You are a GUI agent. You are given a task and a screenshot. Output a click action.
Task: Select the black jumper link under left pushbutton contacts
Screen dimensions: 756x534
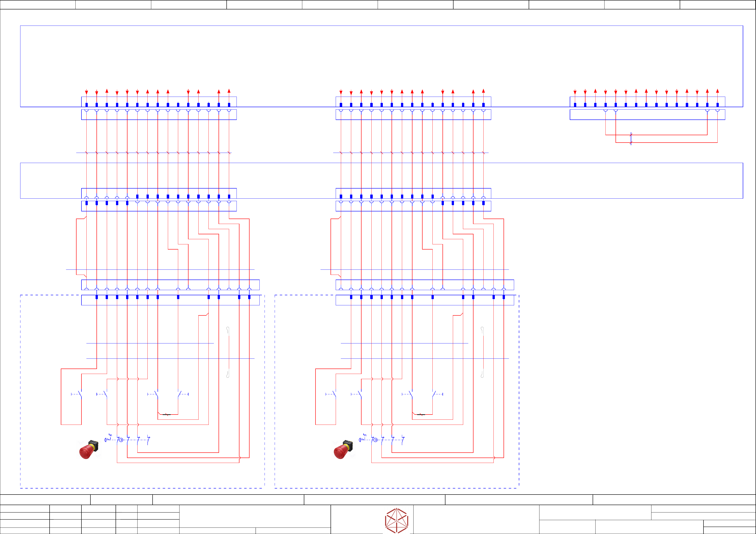(x=167, y=415)
